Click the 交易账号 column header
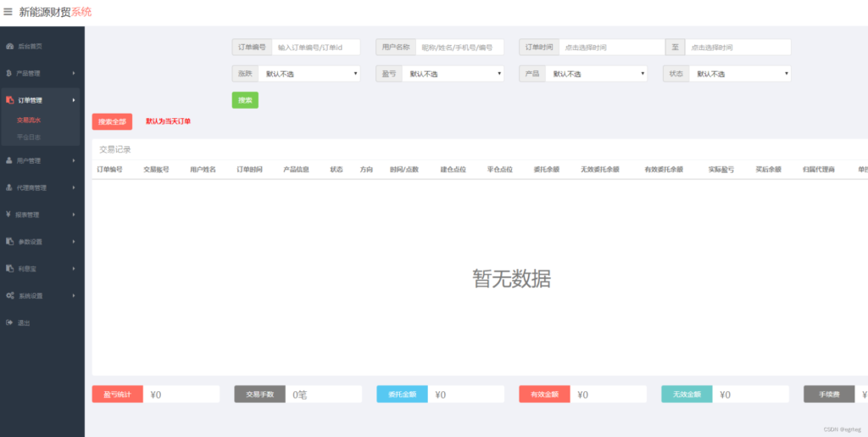This screenshot has width=868, height=437. pos(156,170)
